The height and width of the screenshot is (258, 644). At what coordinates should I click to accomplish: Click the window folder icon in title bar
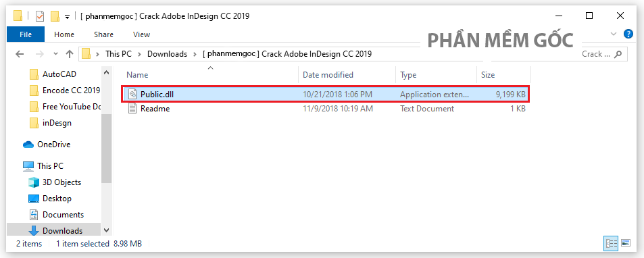click(x=18, y=16)
